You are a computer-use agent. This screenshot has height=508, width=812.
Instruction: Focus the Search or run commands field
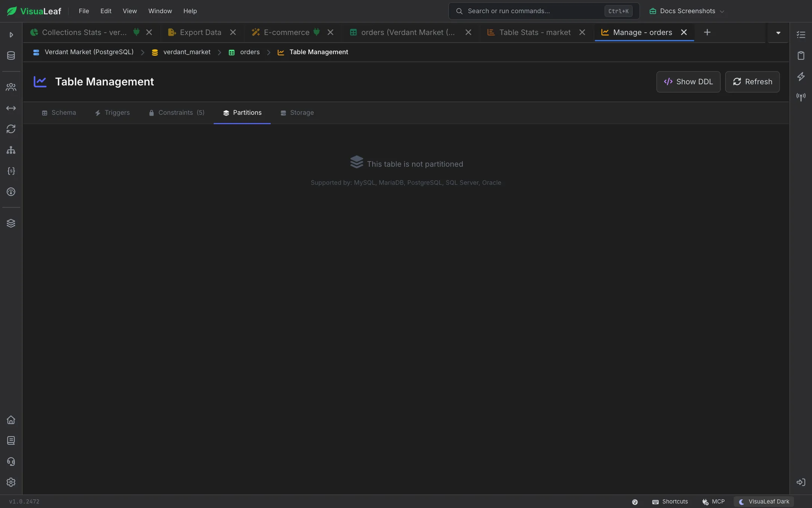pos(544,11)
